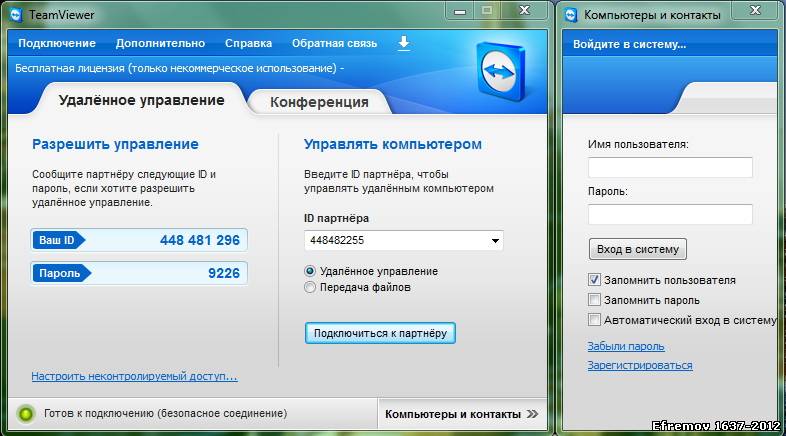Open the Подключение menu
The height and width of the screenshot is (436, 786).
pyautogui.click(x=57, y=43)
